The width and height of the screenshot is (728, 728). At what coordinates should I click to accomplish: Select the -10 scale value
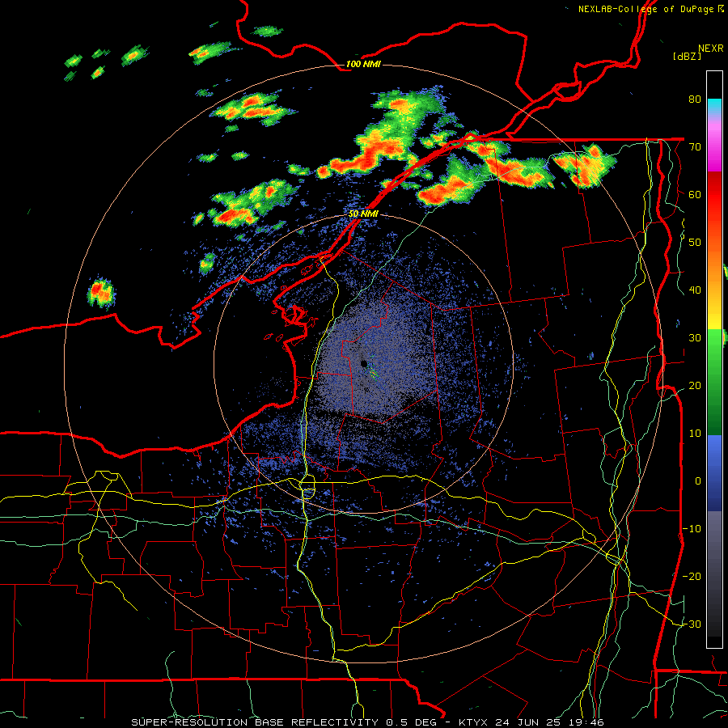click(692, 529)
